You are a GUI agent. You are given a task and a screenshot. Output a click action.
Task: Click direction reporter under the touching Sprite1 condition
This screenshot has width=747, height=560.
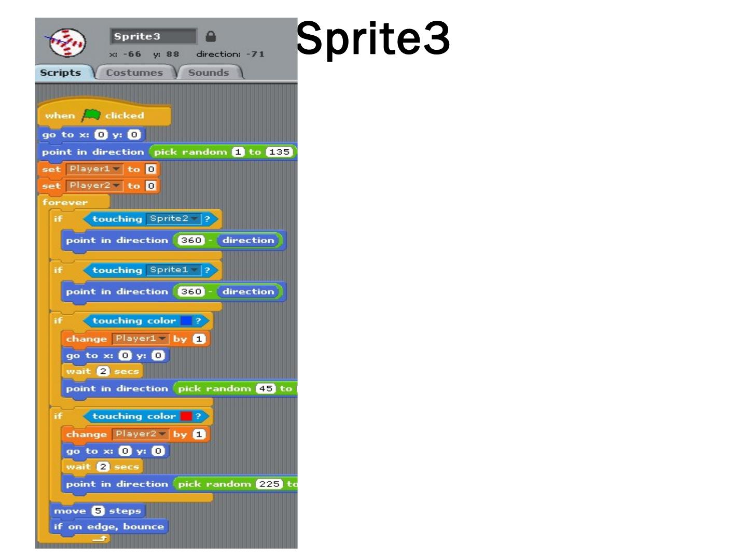(248, 291)
